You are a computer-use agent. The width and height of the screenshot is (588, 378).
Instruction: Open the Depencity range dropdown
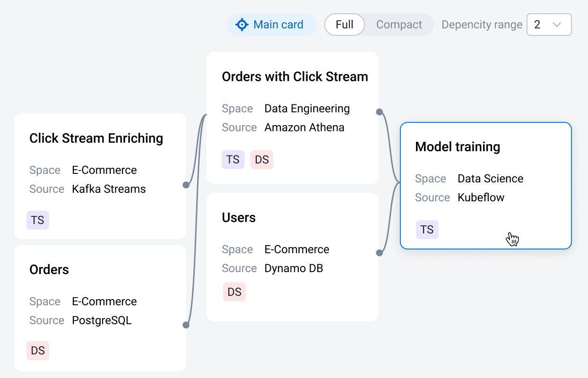point(549,25)
